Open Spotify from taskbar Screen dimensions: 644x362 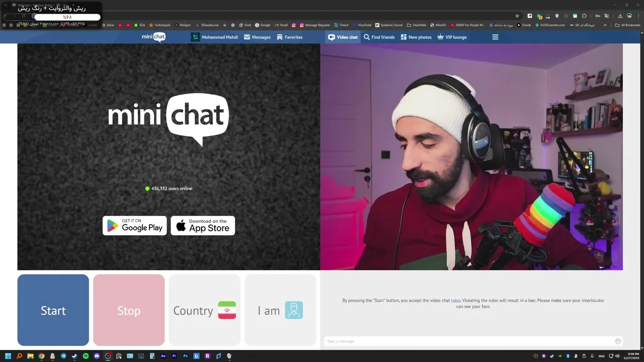(x=86, y=356)
